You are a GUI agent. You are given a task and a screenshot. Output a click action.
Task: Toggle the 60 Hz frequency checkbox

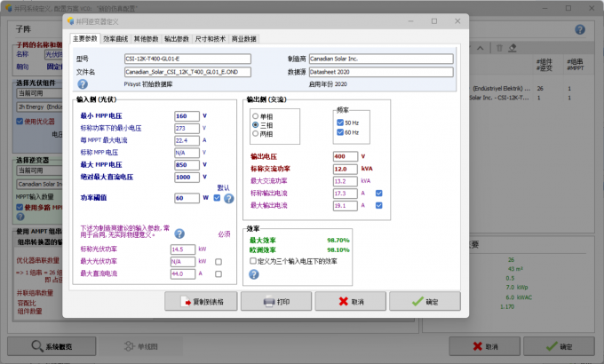coord(340,133)
